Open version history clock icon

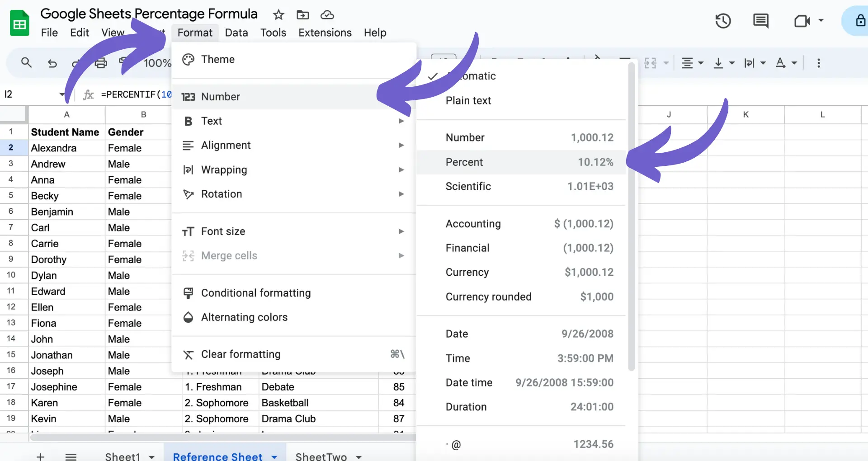coord(723,21)
